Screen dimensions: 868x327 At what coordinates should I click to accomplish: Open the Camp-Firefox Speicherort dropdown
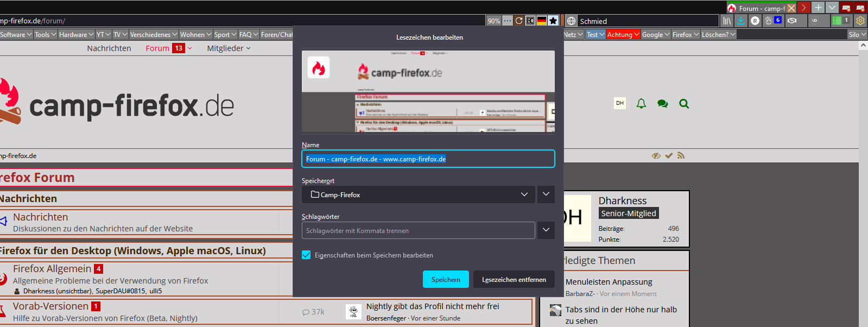coord(417,194)
